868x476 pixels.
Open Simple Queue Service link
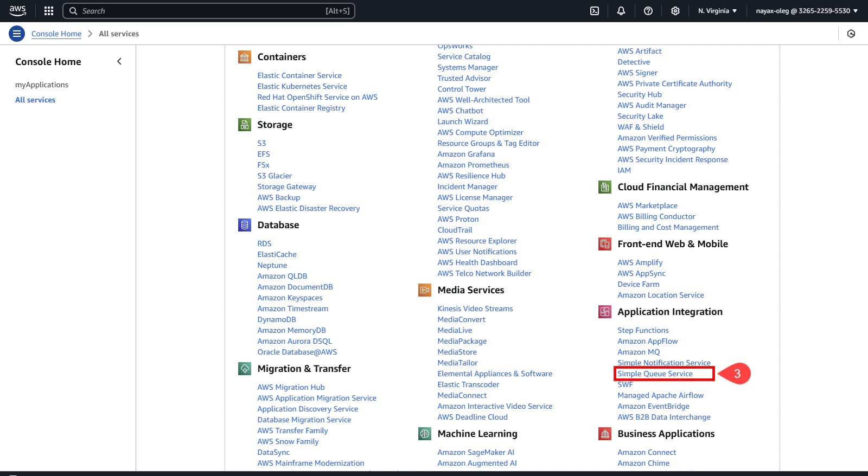tap(655, 374)
